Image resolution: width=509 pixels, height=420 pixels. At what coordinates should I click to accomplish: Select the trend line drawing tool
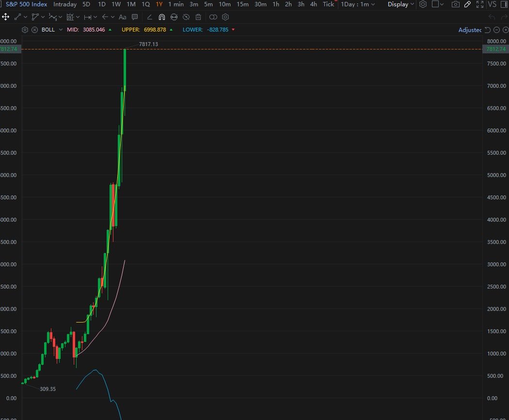18,17
